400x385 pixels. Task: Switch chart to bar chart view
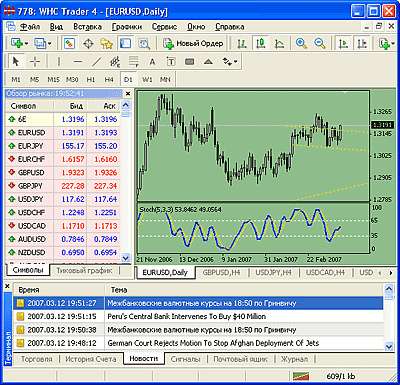click(x=242, y=43)
